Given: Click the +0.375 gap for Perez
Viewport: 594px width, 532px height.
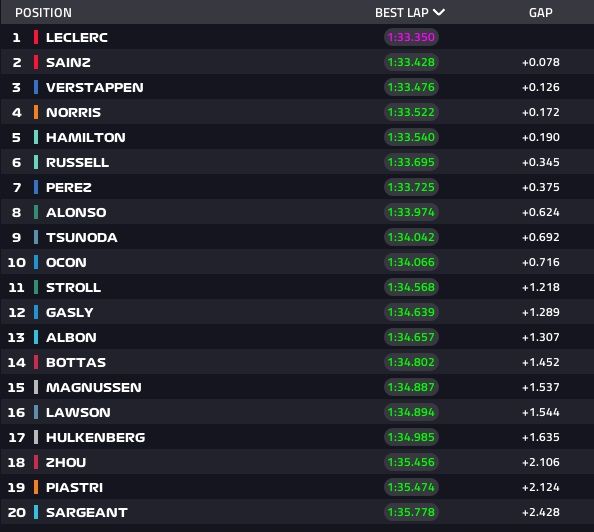Looking at the screenshot, I should click(541, 187).
